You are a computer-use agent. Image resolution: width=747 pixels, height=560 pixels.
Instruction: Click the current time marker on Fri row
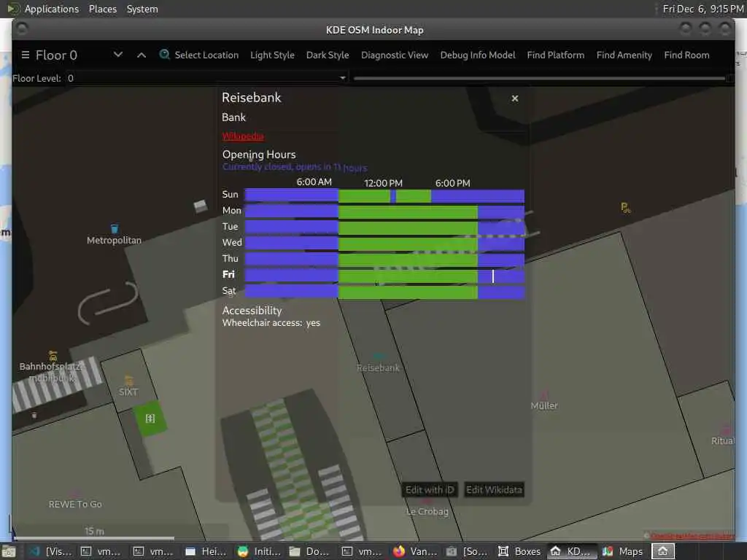(493, 276)
